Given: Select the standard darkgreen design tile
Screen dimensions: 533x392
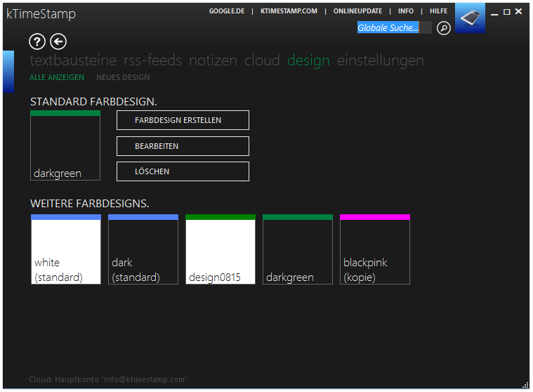Looking at the screenshot, I should (x=65, y=145).
